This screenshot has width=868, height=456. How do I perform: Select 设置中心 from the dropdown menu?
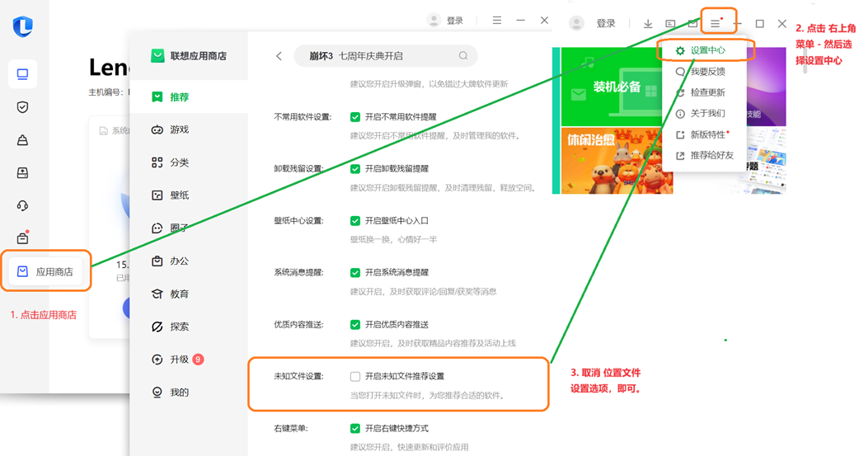coord(706,50)
